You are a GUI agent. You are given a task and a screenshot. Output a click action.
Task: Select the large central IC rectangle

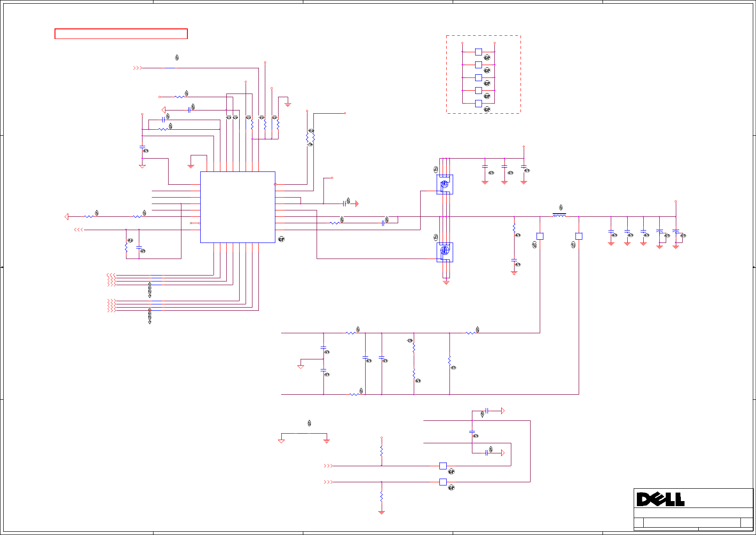point(238,207)
